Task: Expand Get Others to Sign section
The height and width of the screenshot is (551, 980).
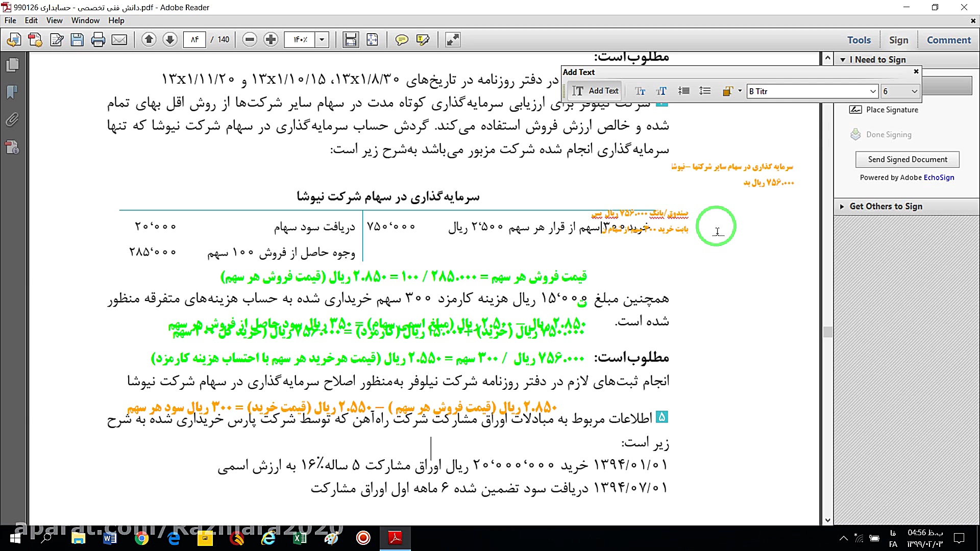Action: tap(886, 206)
